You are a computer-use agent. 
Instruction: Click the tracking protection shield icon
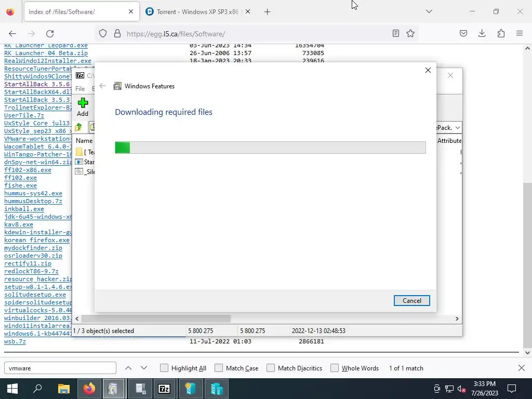click(x=103, y=34)
